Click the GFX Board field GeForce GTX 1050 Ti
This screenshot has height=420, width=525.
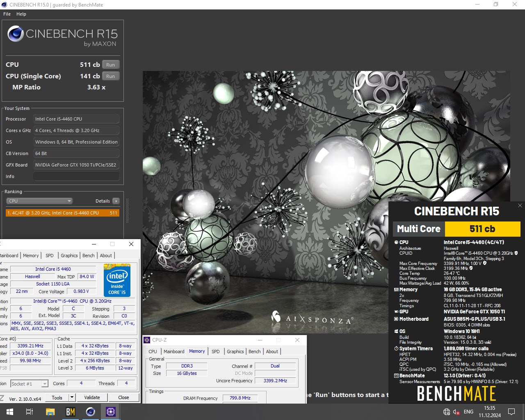click(76, 165)
